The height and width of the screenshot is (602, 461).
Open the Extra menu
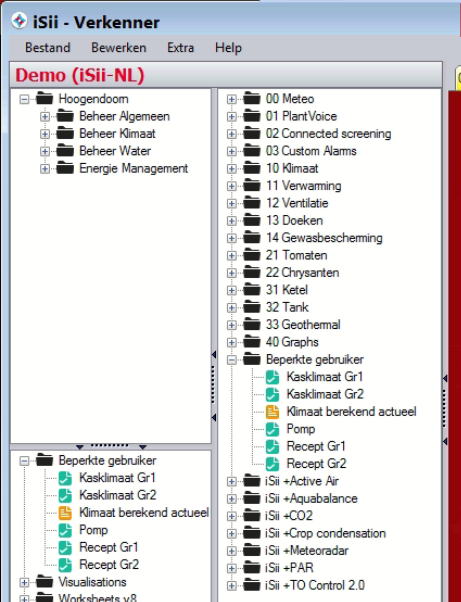(180, 48)
